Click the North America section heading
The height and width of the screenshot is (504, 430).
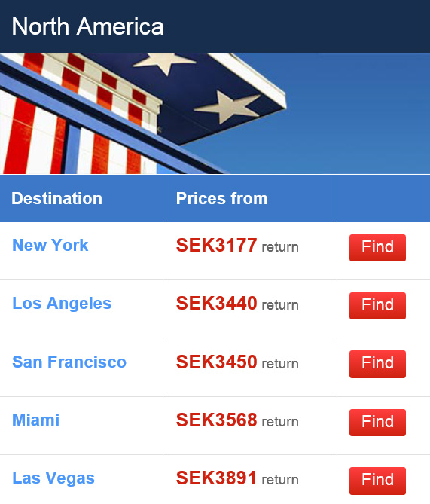point(87,26)
